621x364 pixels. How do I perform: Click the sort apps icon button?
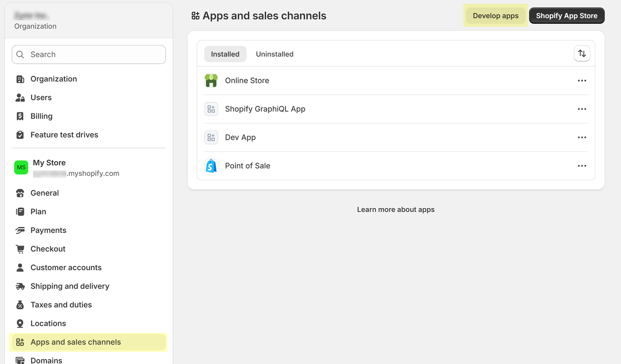582,54
